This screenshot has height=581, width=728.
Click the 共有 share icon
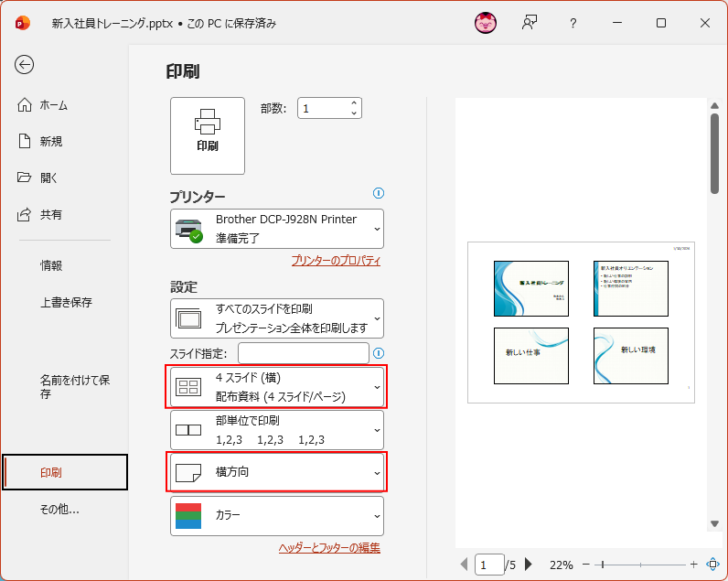coord(24,214)
